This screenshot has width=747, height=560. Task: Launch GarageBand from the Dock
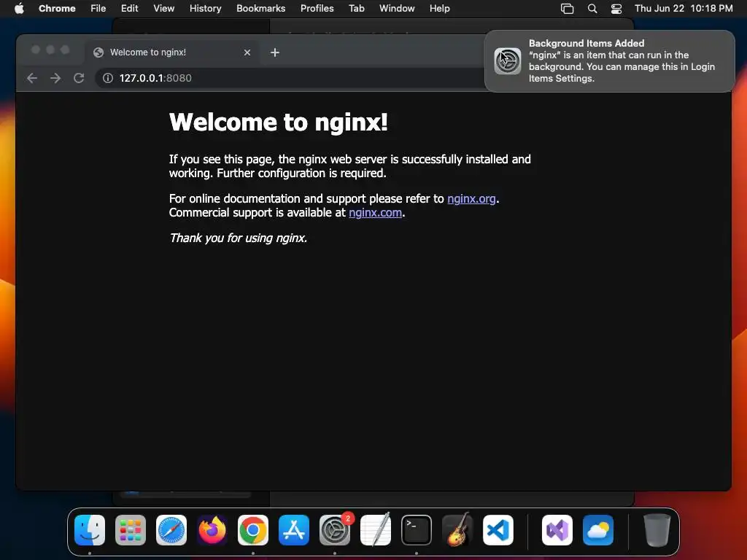(457, 530)
